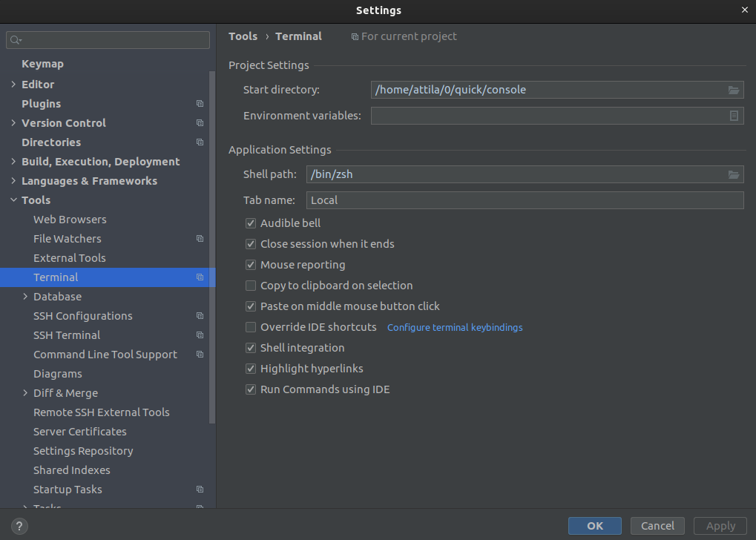The image size is (756, 540).
Task: Click the project icon next to Startup Tasks
Action: pyautogui.click(x=199, y=489)
